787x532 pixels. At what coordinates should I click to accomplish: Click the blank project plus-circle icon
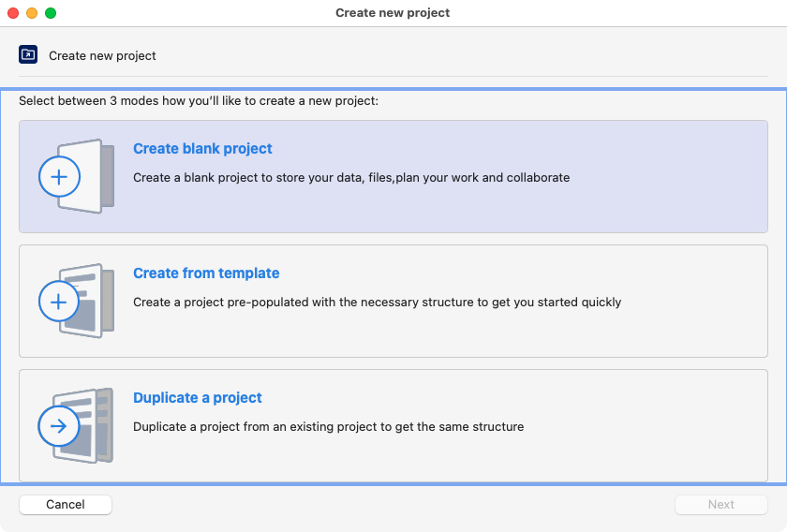pyautogui.click(x=59, y=177)
